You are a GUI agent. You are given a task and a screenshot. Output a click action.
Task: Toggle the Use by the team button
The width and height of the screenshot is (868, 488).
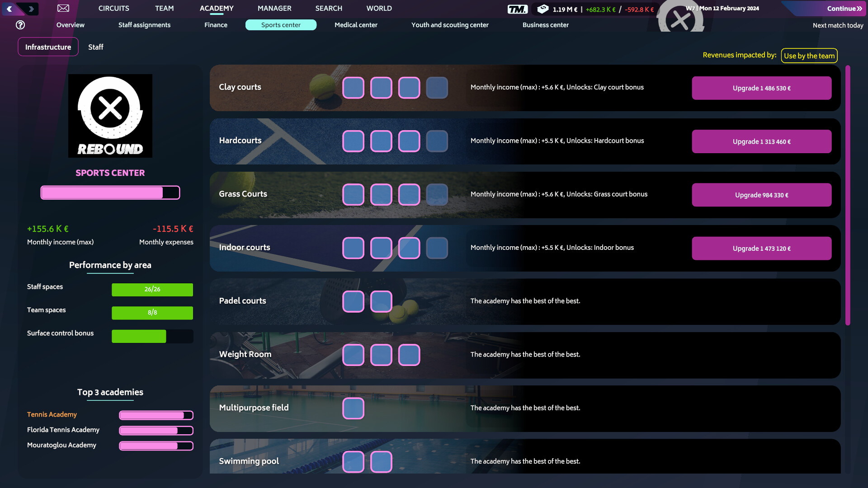(809, 56)
